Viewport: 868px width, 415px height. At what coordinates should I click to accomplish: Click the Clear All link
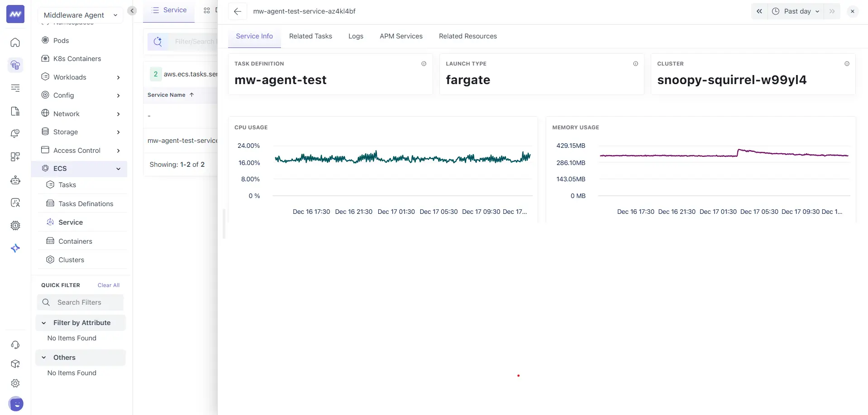click(109, 285)
